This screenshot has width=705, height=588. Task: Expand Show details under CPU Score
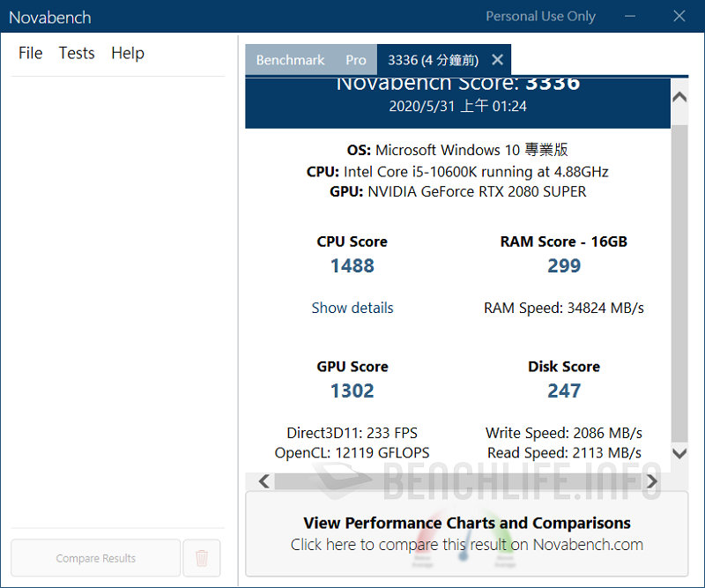click(x=352, y=308)
